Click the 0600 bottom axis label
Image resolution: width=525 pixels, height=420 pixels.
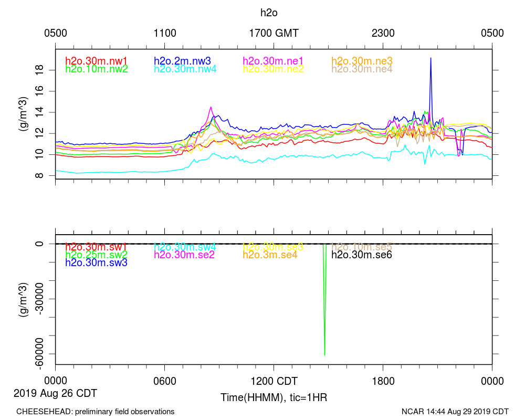pyautogui.click(x=165, y=381)
